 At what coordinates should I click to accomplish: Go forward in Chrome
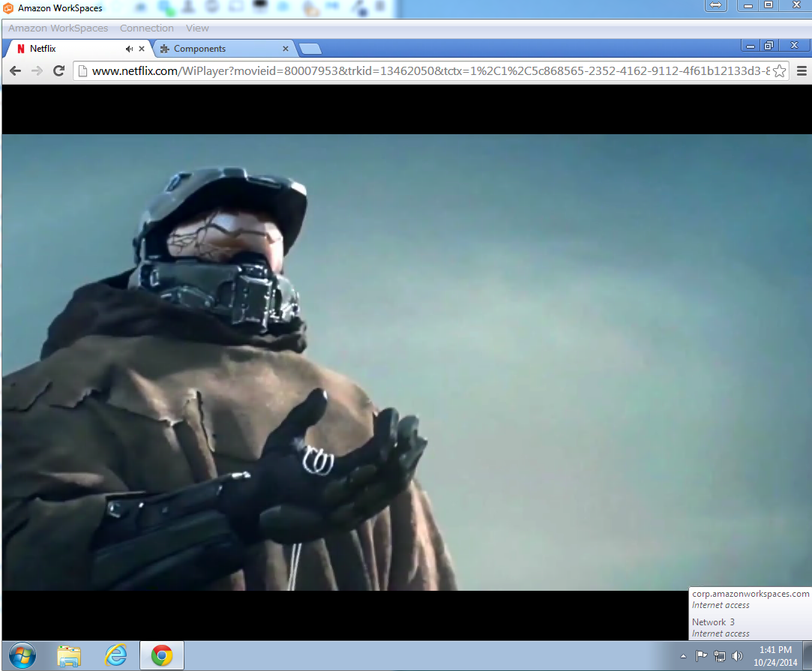(x=37, y=71)
